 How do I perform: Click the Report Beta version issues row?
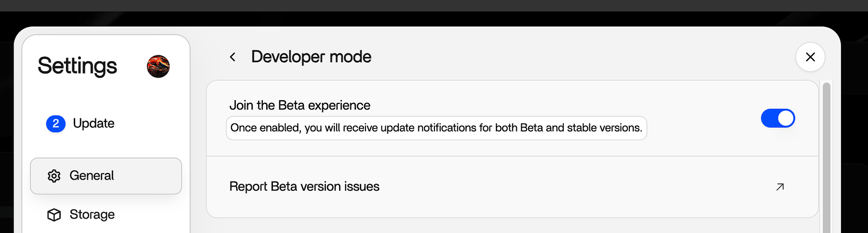click(x=512, y=187)
